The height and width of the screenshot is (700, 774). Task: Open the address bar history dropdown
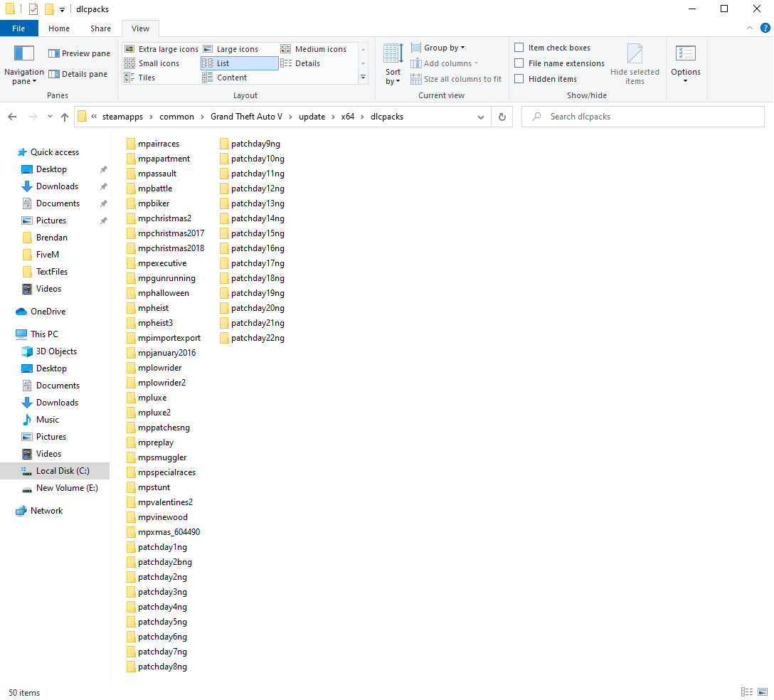(x=481, y=117)
